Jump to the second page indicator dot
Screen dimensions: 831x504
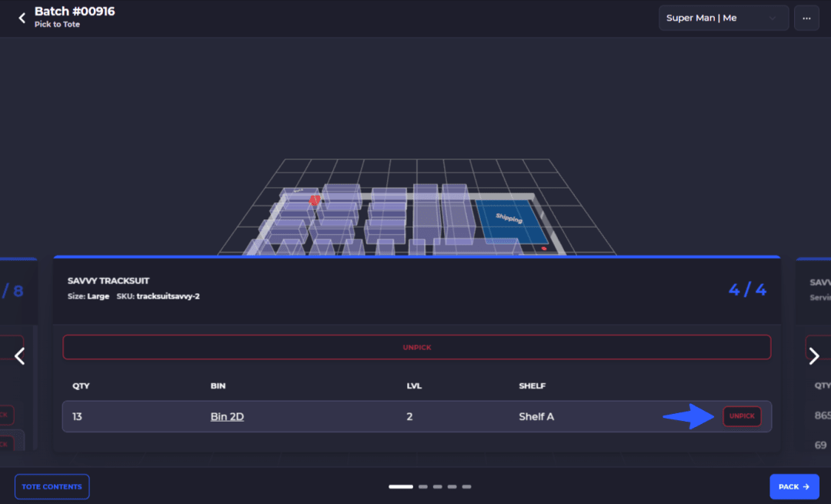[423, 486]
